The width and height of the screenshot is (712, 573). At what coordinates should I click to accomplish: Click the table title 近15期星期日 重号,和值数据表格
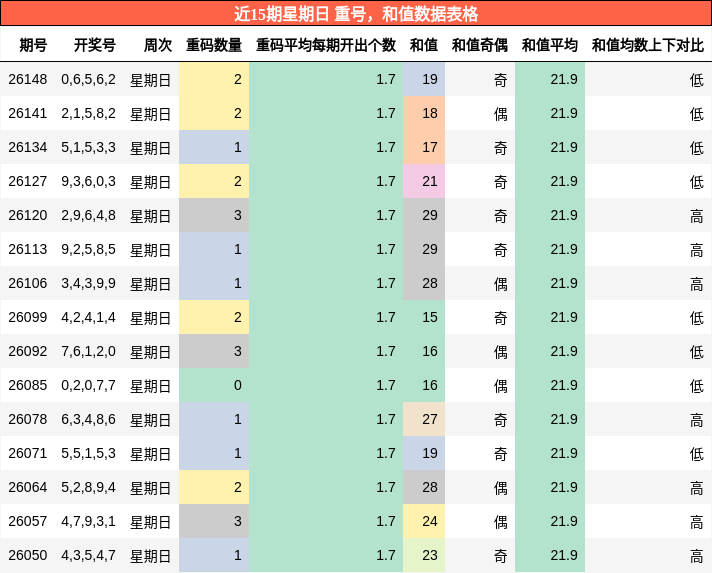tap(356, 14)
